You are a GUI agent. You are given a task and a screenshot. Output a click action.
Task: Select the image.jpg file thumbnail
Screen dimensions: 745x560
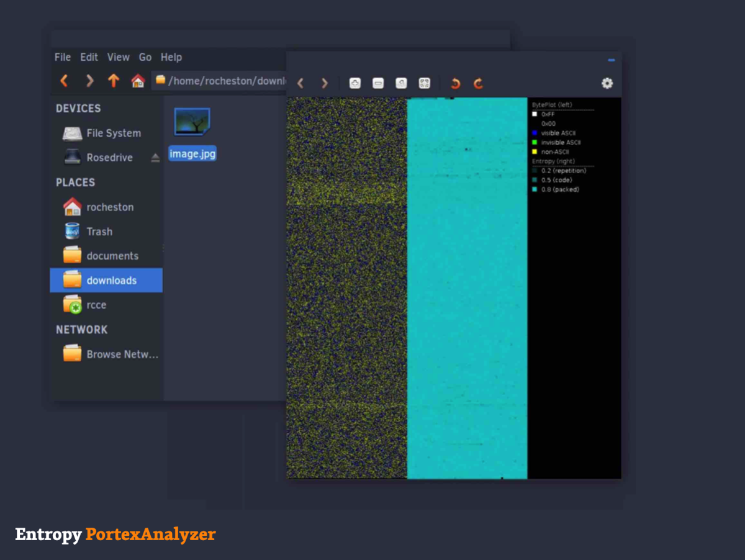(192, 123)
